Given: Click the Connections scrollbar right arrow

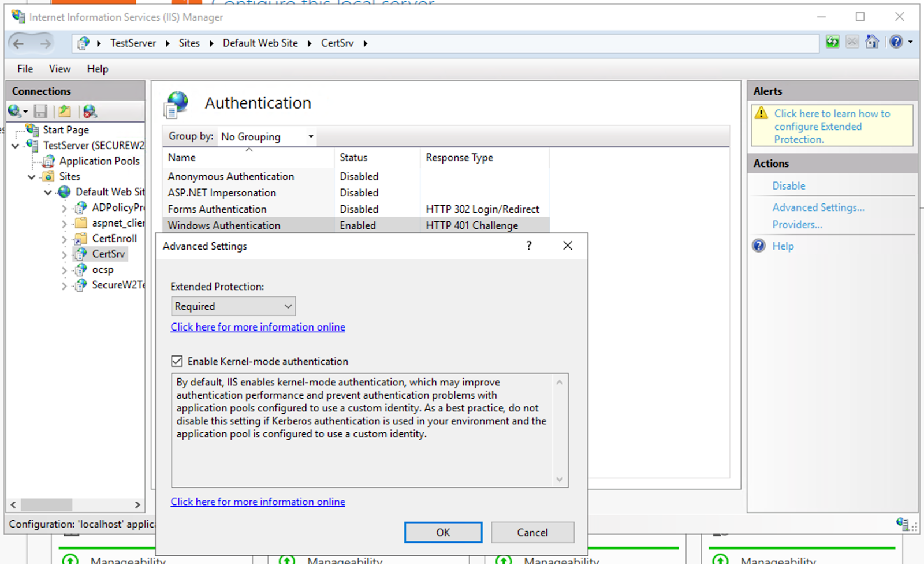Looking at the screenshot, I should pyautogui.click(x=137, y=504).
